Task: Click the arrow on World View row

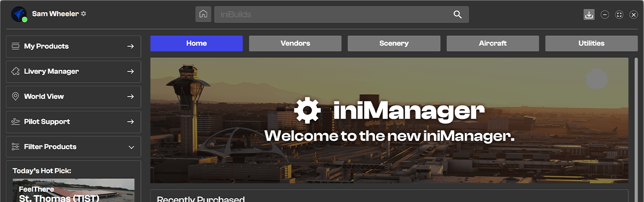Action: point(130,97)
